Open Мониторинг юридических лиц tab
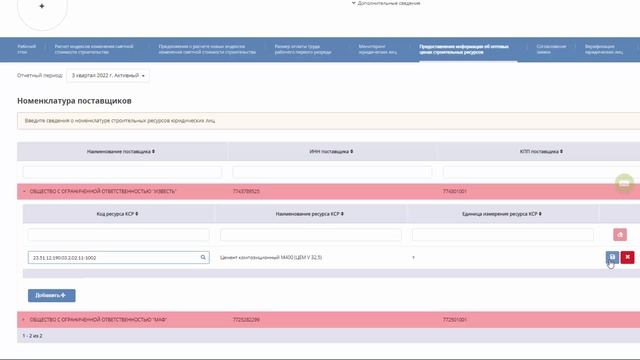The image size is (640, 360). pyautogui.click(x=378, y=49)
